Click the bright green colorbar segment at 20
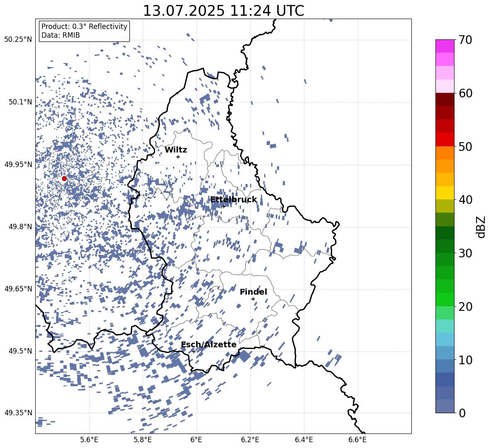 [x=445, y=299]
